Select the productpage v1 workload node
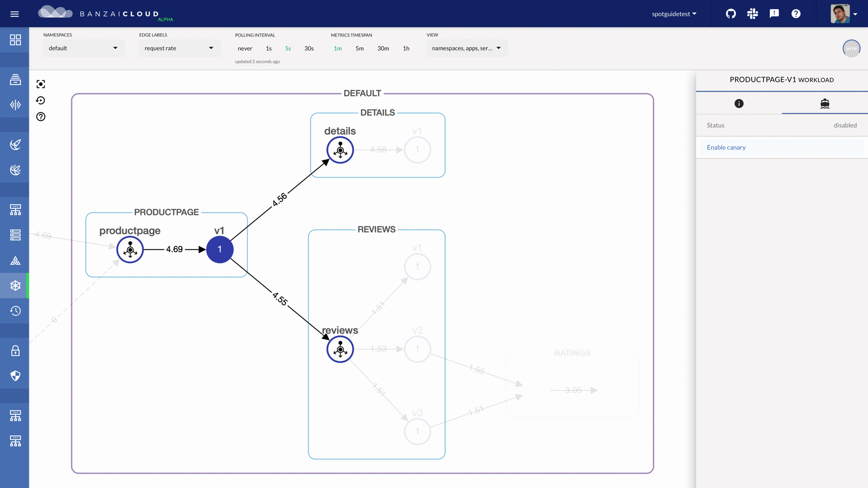Viewport: 868px width, 488px height. click(x=220, y=249)
